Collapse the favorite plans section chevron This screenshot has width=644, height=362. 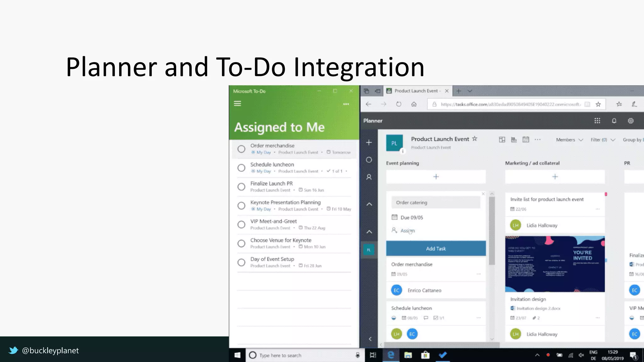click(x=369, y=204)
